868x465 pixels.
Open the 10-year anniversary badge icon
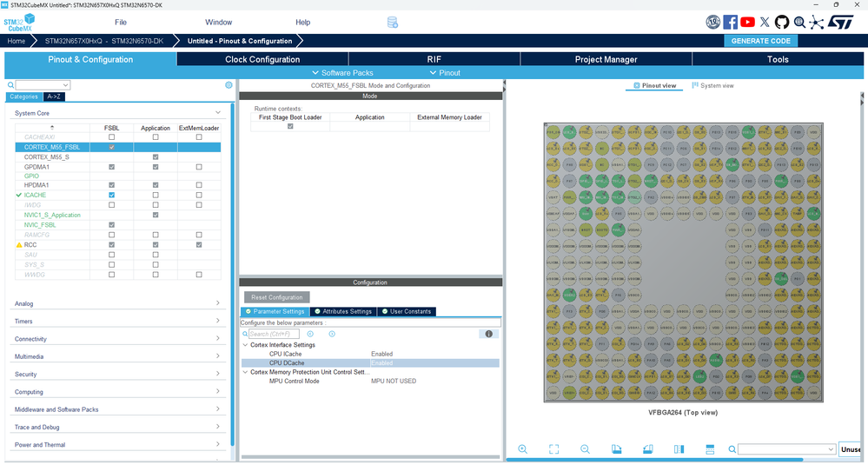[712, 22]
